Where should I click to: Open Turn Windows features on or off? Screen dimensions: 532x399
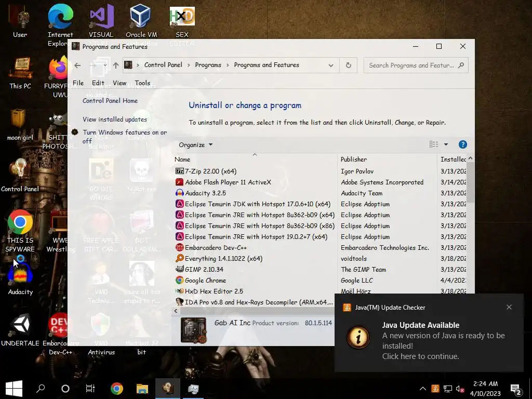pos(125,137)
